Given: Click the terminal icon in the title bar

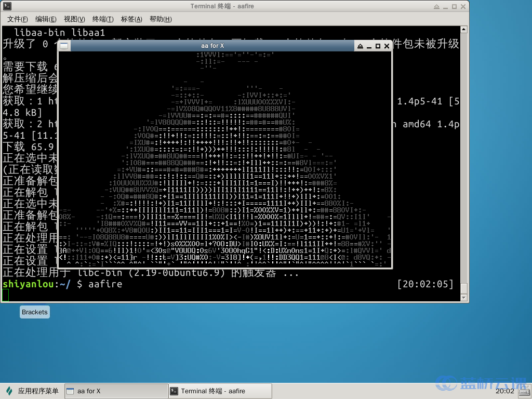Looking at the screenshot, I should [8, 6].
